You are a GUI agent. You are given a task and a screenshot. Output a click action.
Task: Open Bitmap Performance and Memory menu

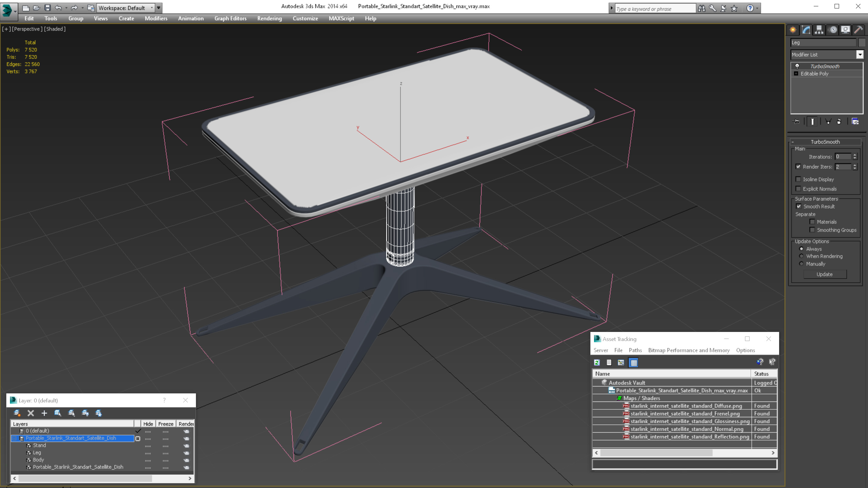pos(689,350)
